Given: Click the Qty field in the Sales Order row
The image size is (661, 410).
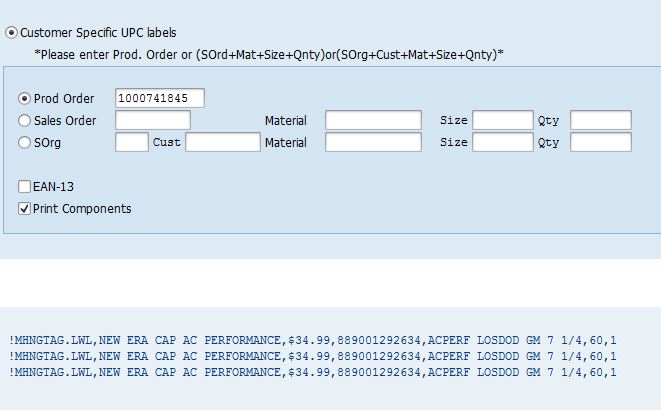Looking at the screenshot, I should click(x=600, y=120).
